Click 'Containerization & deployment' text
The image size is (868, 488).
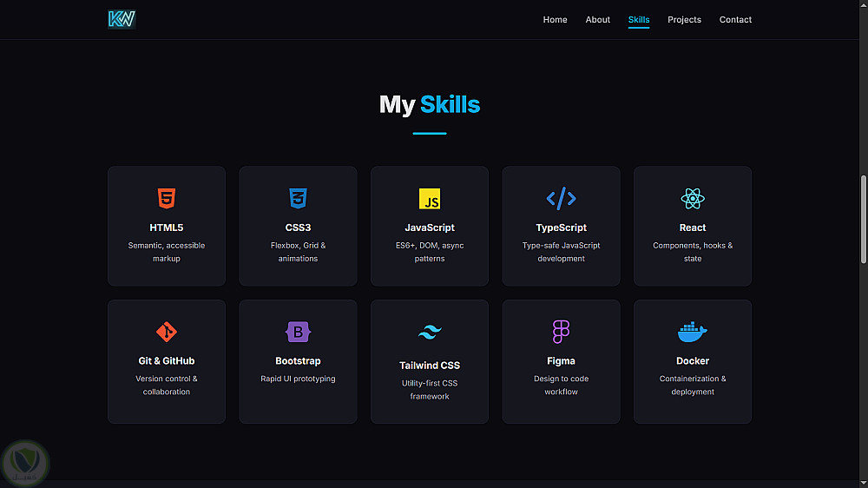coord(693,385)
